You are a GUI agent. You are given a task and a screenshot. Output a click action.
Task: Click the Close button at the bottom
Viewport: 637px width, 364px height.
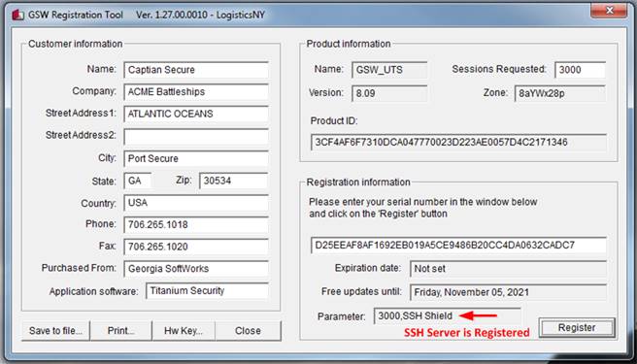click(248, 331)
